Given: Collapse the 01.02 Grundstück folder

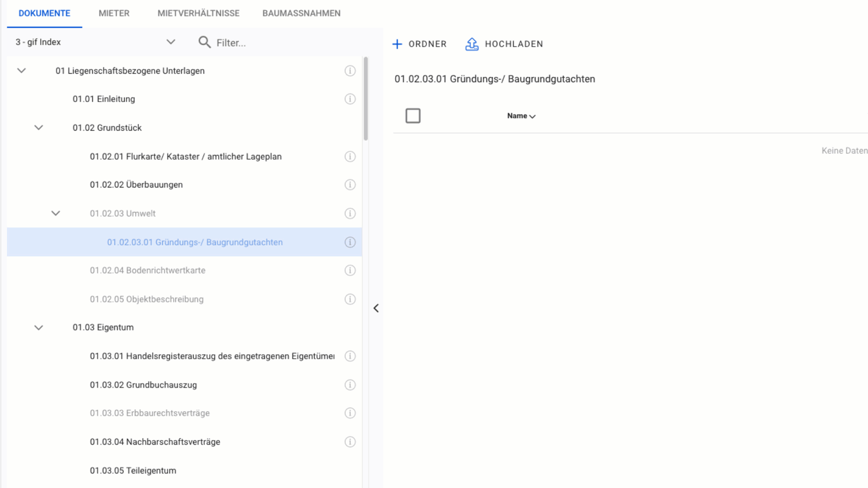Looking at the screenshot, I should (x=39, y=128).
